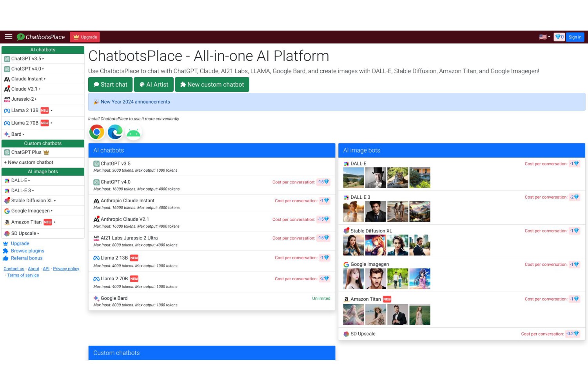588x392 pixels.
Task: Open ChatGPT v3.5 in the AI chatbots list
Action: point(115,163)
